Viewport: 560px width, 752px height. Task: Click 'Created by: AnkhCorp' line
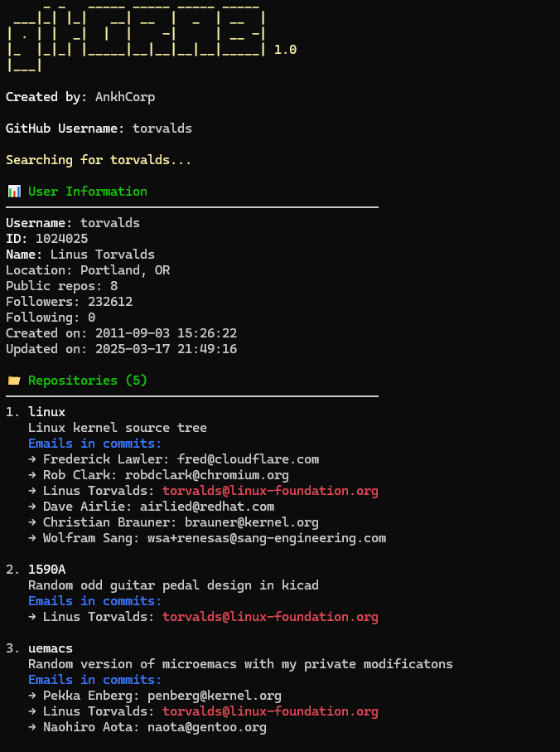click(x=80, y=97)
